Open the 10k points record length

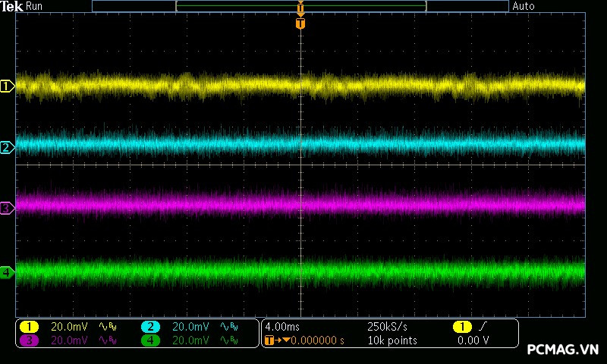click(x=392, y=340)
